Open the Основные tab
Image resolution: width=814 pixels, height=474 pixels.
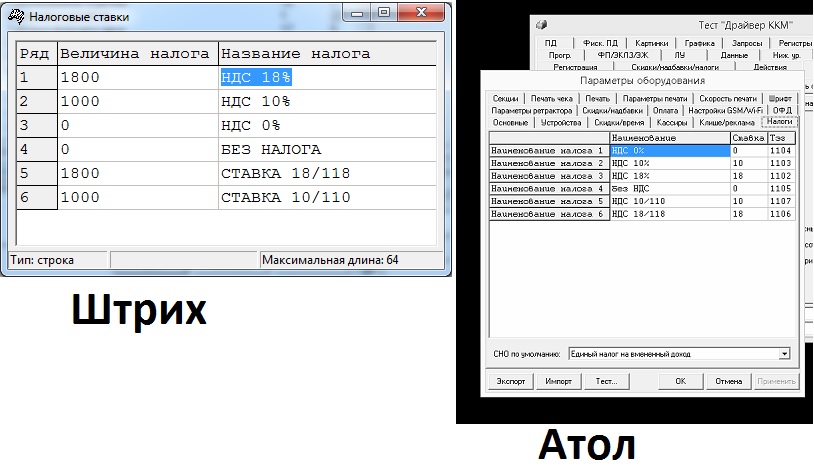tap(510, 123)
